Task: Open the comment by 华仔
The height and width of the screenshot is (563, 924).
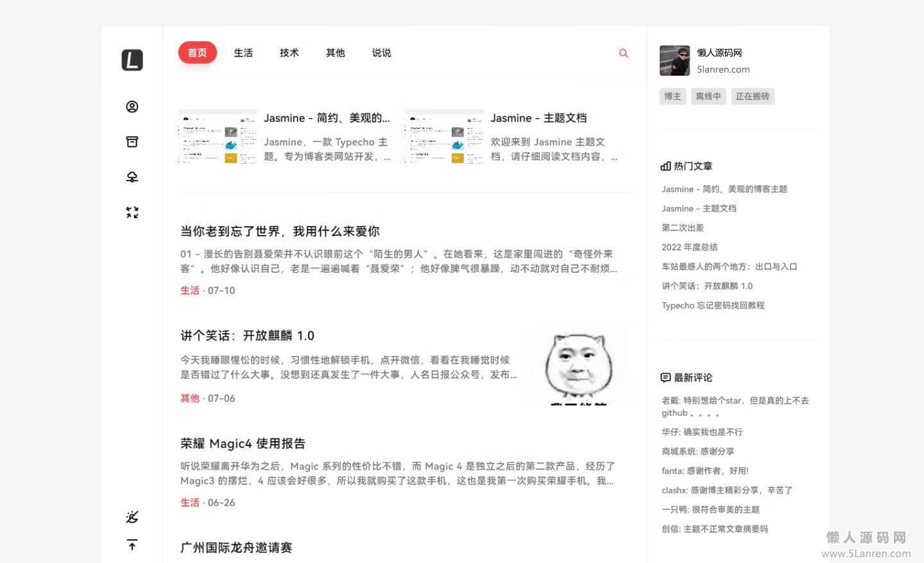Action: pos(702,432)
